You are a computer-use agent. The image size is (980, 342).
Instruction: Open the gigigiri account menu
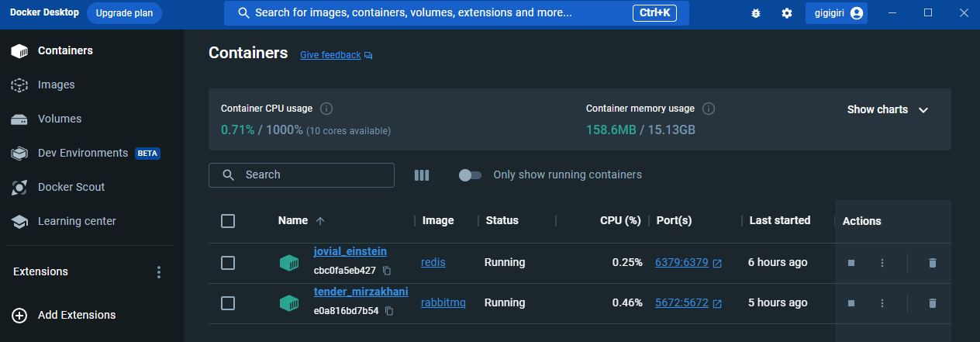point(836,13)
